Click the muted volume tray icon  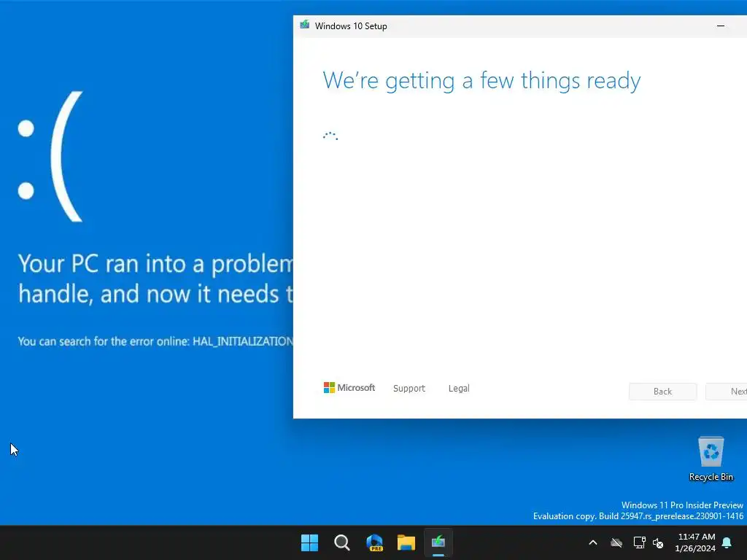(x=659, y=542)
